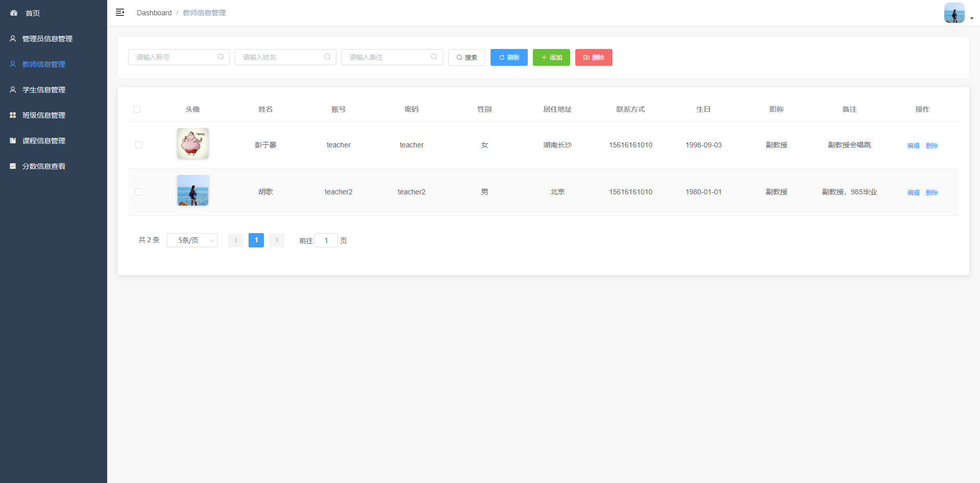Click 彭于晏's avatar thumbnail
This screenshot has height=483, width=980.
pyautogui.click(x=193, y=144)
